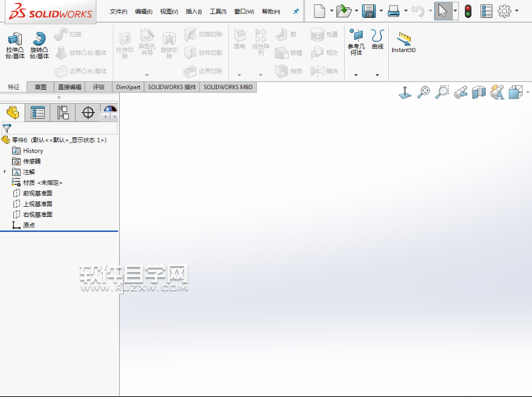Click Zoom to Fit magnifier icon
Image resolution: width=532 pixels, height=397 pixels.
pyautogui.click(x=424, y=92)
